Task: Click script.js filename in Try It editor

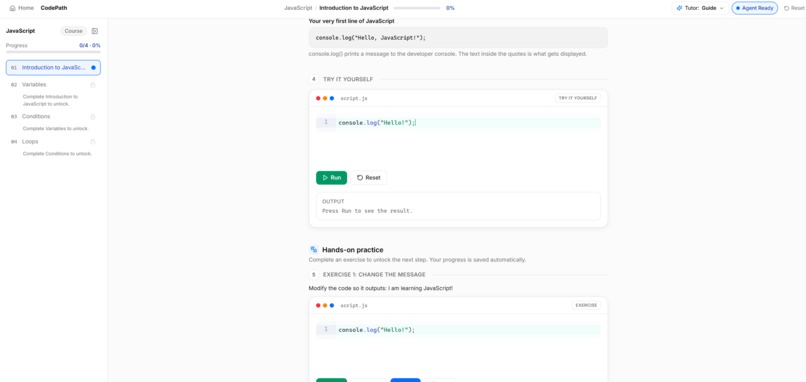Action: pyautogui.click(x=354, y=98)
